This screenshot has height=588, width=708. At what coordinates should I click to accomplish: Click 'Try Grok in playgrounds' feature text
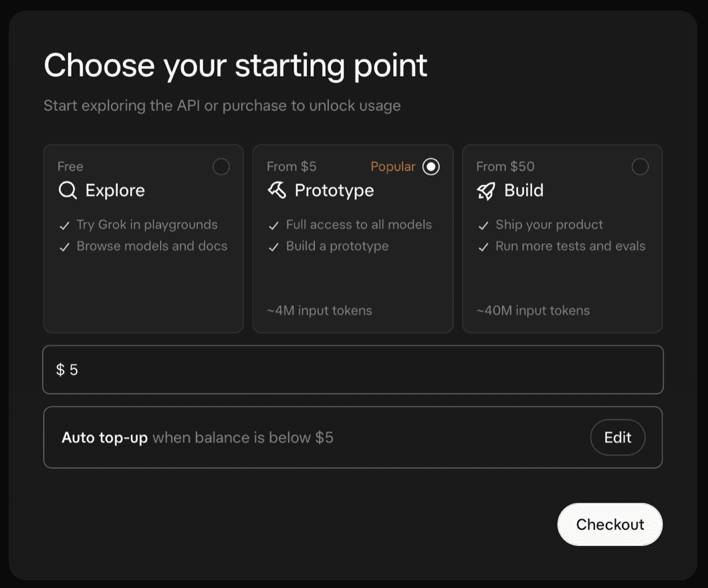[x=146, y=225]
